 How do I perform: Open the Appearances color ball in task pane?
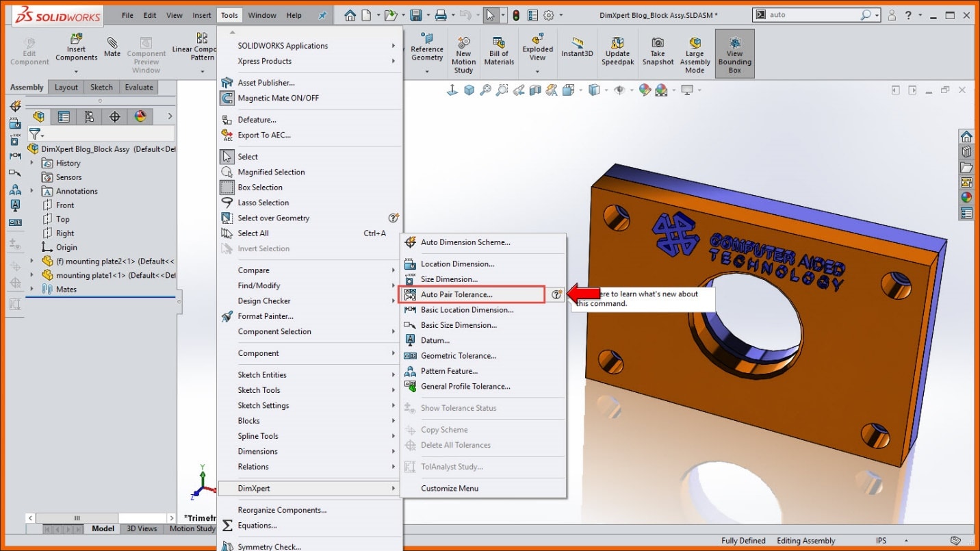point(966,197)
